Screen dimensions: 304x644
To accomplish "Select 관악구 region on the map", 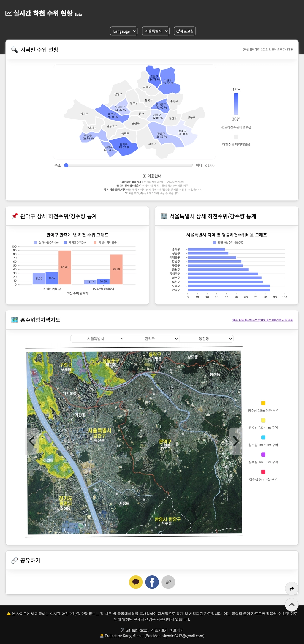I will coord(124,146).
